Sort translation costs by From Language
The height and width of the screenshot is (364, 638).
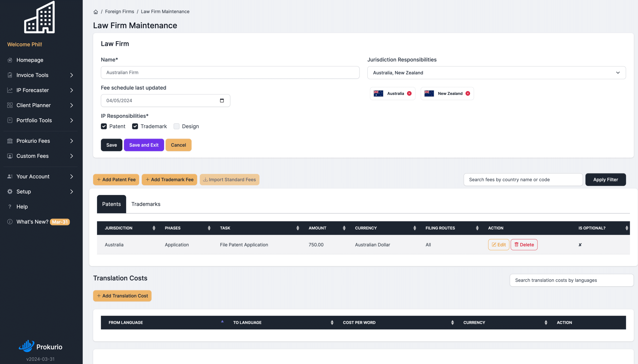point(222,321)
